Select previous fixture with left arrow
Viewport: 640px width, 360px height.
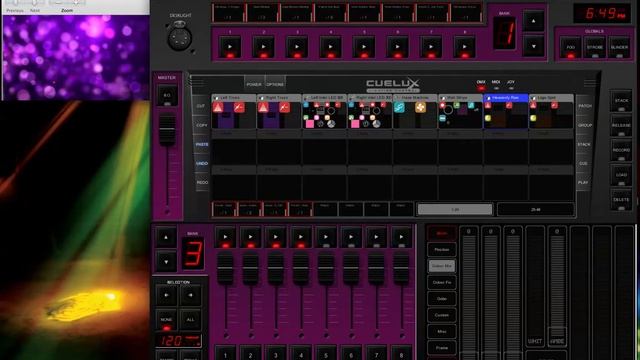point(191,296)
